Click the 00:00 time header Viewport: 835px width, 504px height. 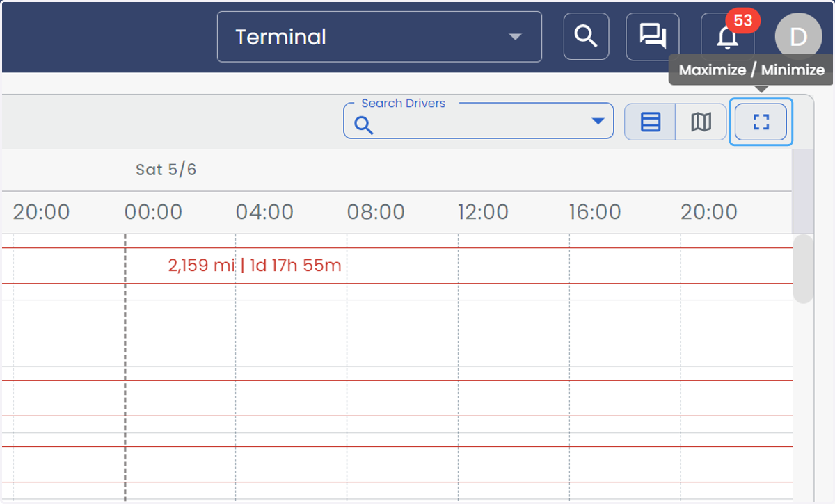(153, 212)
